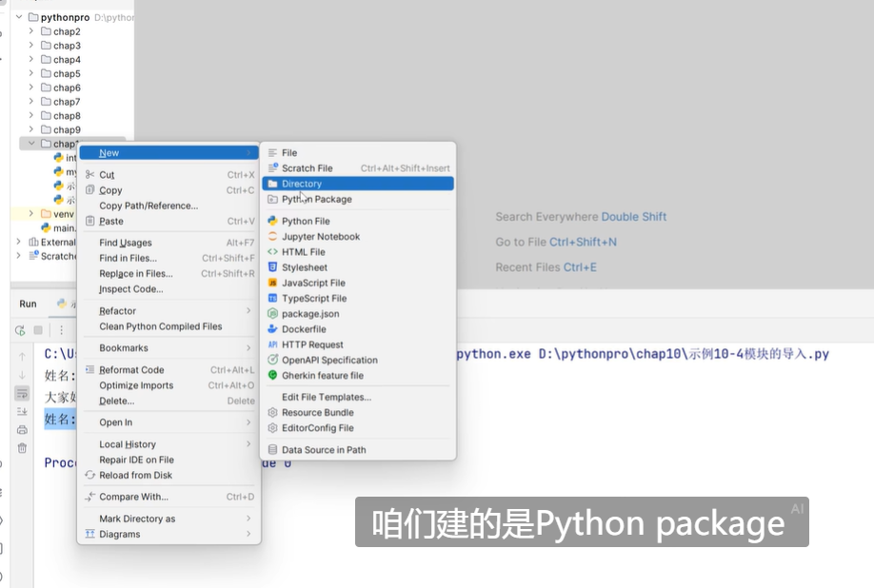Click the HTTP Request API icon
Viewport: 874px width, 588px height.
pyautogui.click(x=272, y=344)
